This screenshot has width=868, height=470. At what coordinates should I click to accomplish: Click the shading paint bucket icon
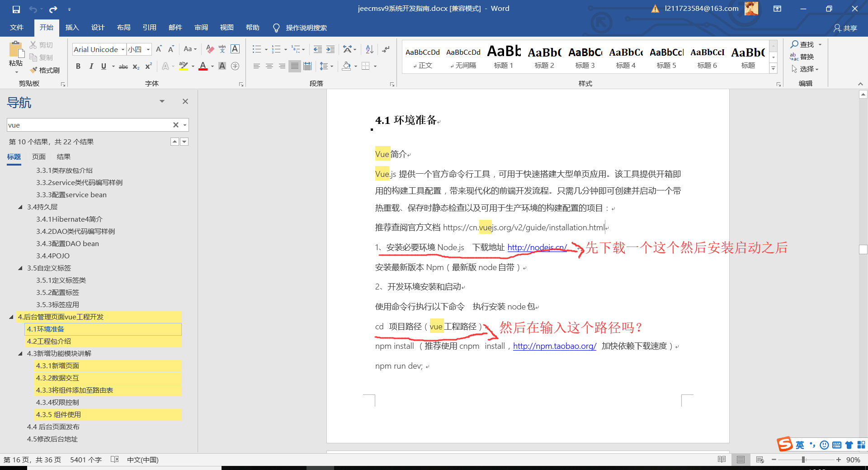pos(346,66)
